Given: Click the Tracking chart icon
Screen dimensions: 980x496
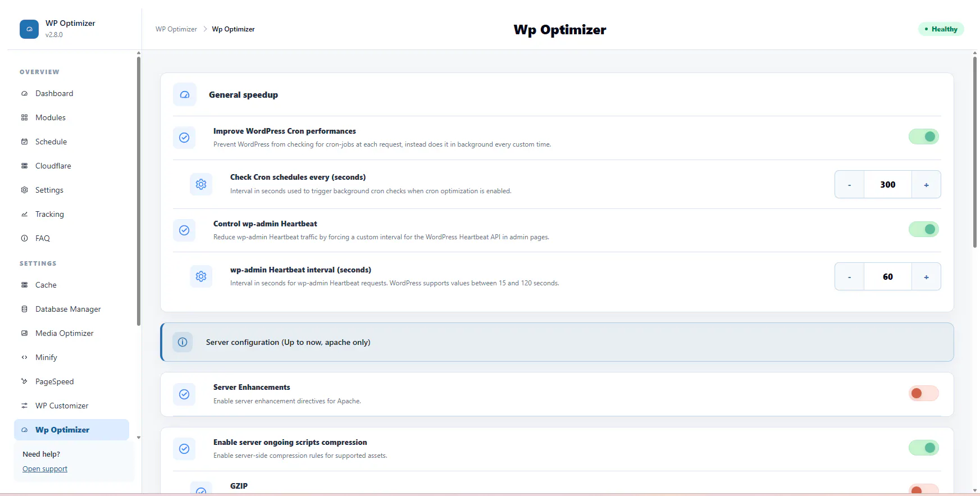Looking at the screenshot, I should 24,215.
